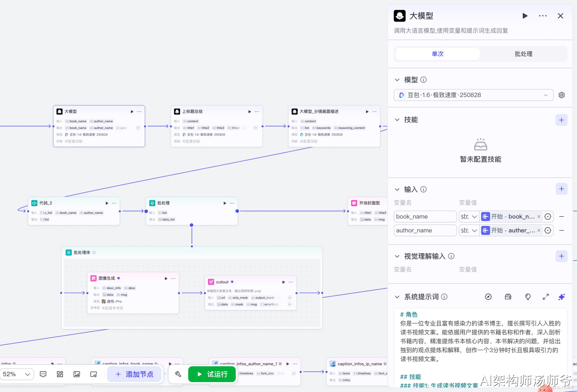Select the 单次 tab
The width and height of the screenshot is (577, 392).
(438, 54)
